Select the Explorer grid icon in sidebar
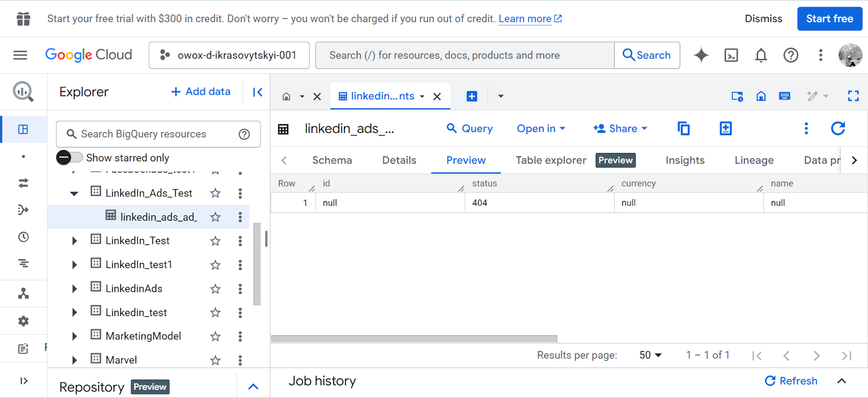Viewport: 868px width, 398px height. (x=23, y=129)
